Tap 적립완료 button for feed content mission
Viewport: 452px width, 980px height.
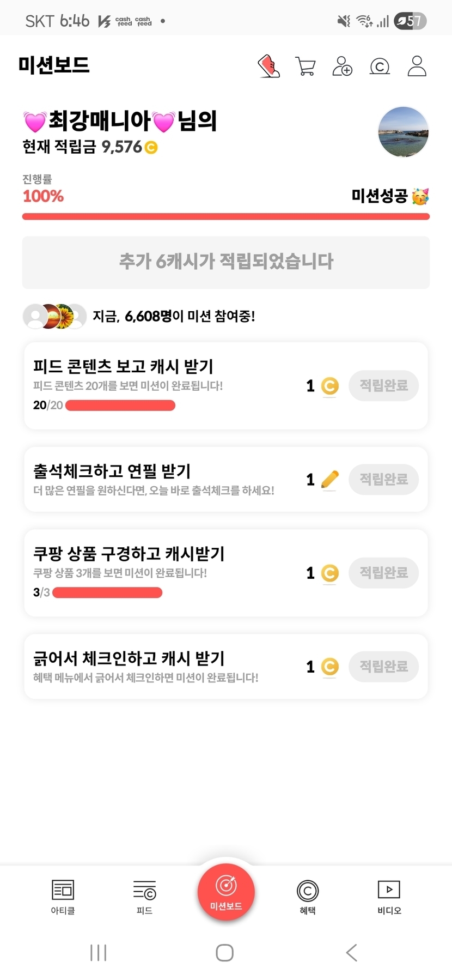(x=383, y=386)
